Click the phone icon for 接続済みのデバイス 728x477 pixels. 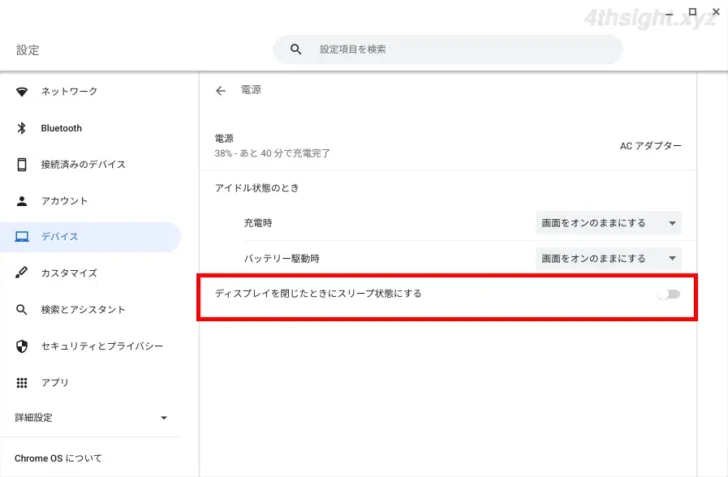(x=21, y=164)
